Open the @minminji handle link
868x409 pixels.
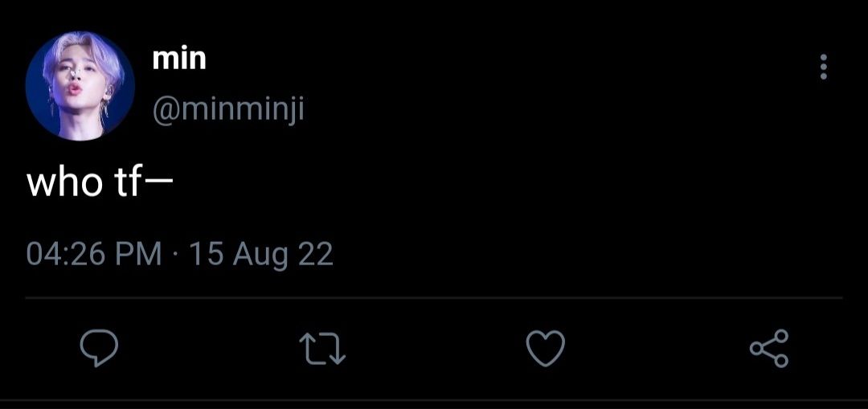tap(228, 109)
